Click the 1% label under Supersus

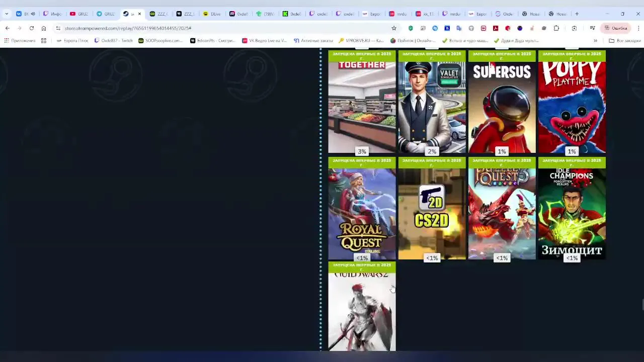point(502,151)
